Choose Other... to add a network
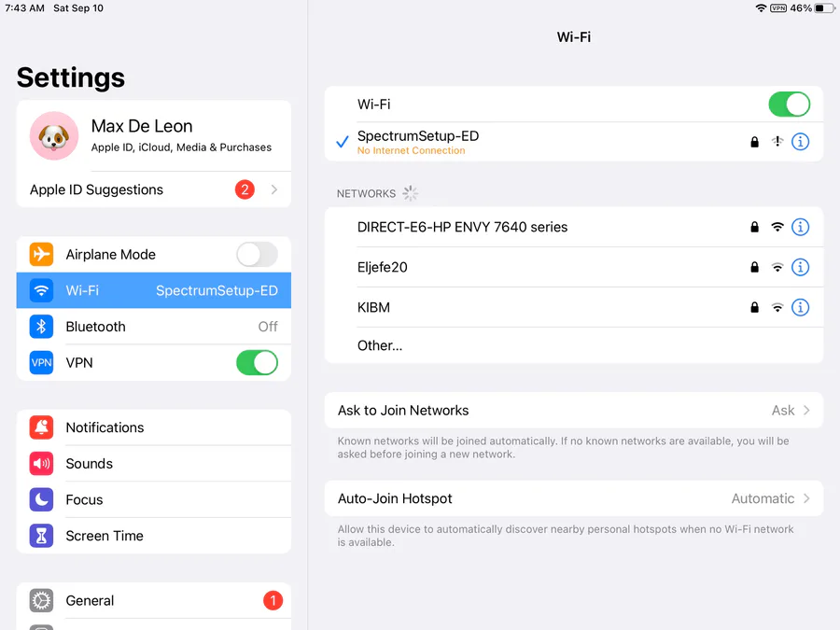Viewport: 840px width, 630px height. click(x=574, y=345)
